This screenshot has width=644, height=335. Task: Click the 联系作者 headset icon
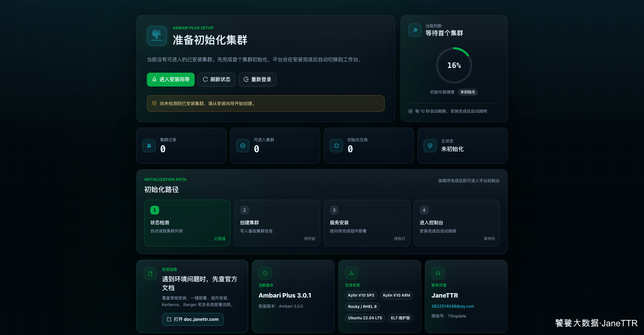438,273
